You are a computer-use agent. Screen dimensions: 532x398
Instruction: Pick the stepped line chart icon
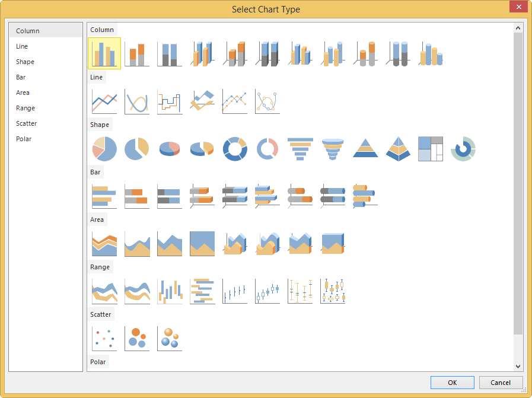[170, 101]
